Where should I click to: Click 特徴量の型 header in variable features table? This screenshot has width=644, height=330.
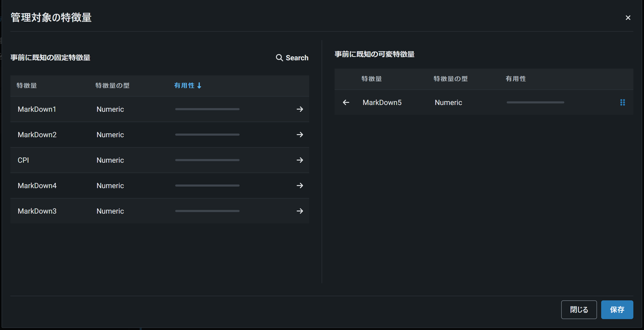point(451,79)
